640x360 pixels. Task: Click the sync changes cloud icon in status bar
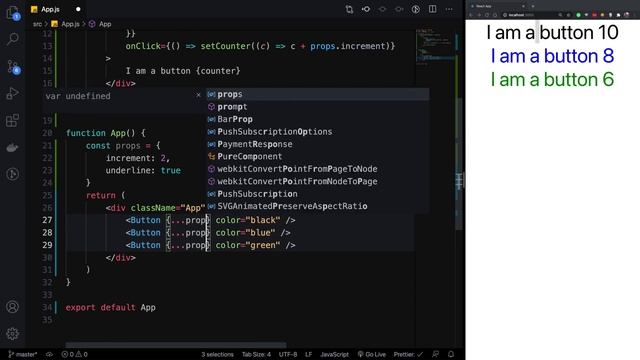(49, 354)
